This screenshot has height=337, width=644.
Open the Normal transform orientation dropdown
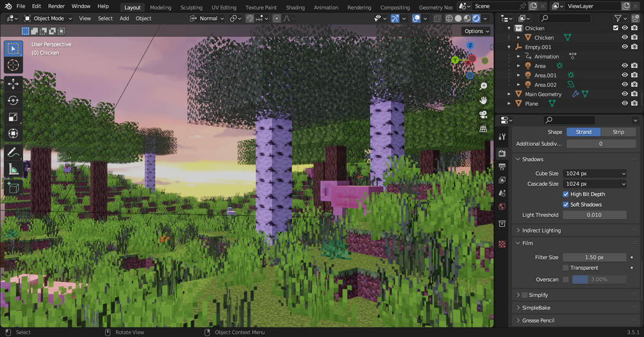[207, 19]
